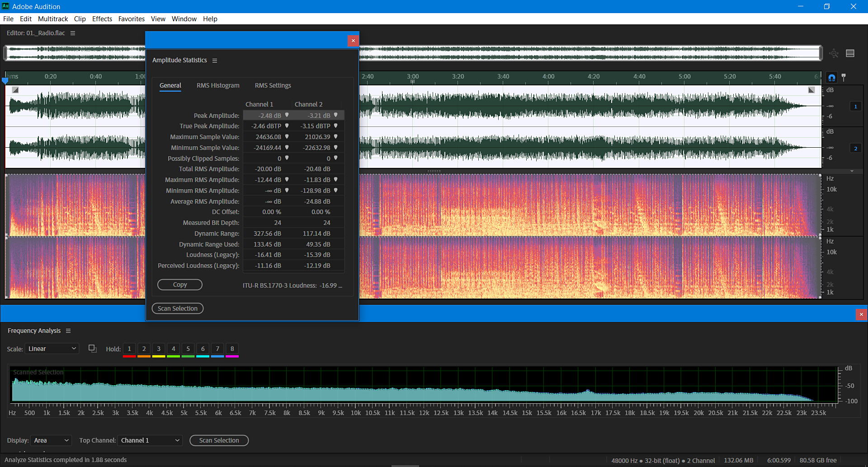Viewport: 868px width, 467px height.
Task: Select the marker pin tool icon
Action: [844, 77]
